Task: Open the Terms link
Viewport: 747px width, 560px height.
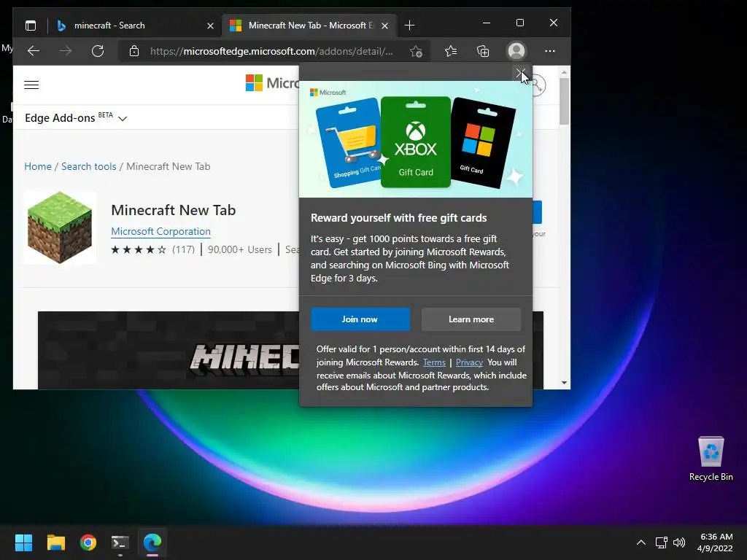Action: pyautogui.click(x=434, y=362)
